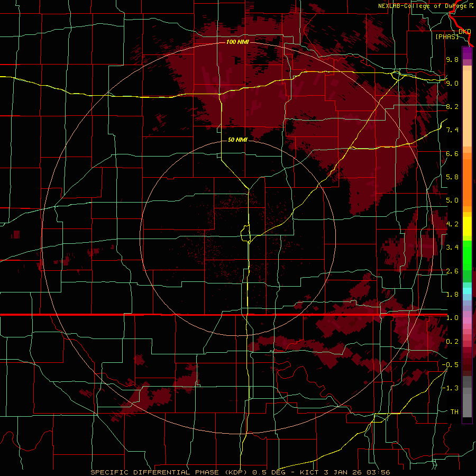The height and width of the screenshot is (476, 476).
Task: Click the 9.8 value on the color scale
Action: click(x=452, y=59)
